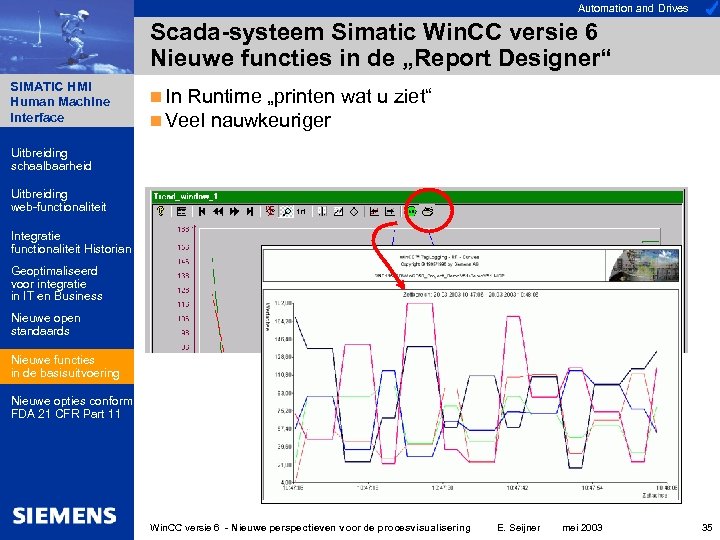Click the slide title 'Nieuwe functies in de „Report Designer“'

(x=381, y=58)
